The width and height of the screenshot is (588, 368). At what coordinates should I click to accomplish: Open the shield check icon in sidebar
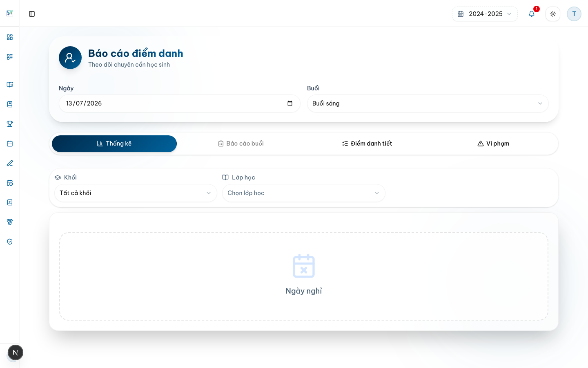pyautogui.click(x=10, y=242)
